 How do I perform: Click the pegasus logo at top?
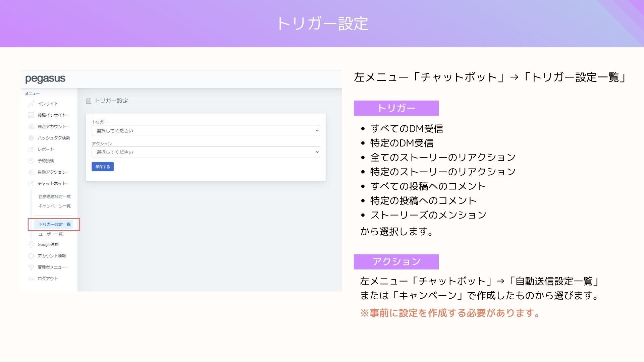click(x=45, y=79)
